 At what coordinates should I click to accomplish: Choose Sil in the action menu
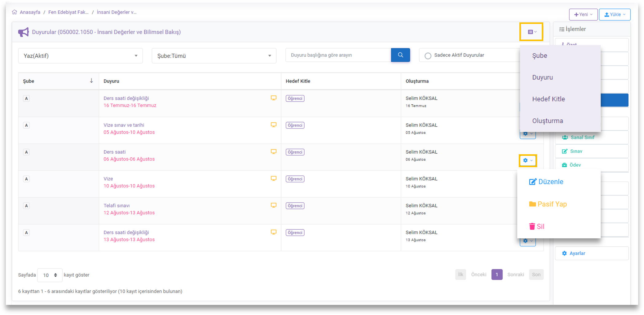tap(537, 226)
